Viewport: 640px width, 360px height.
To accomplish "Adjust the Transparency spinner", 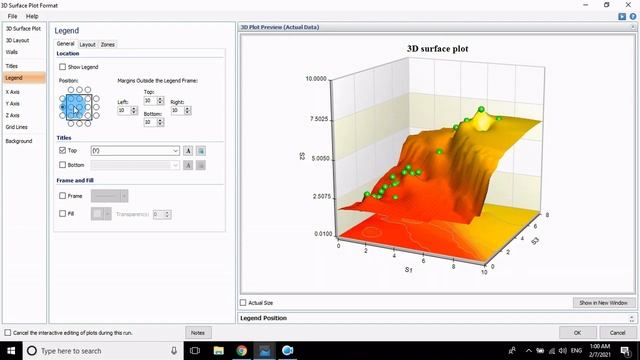I will (167, 214).
